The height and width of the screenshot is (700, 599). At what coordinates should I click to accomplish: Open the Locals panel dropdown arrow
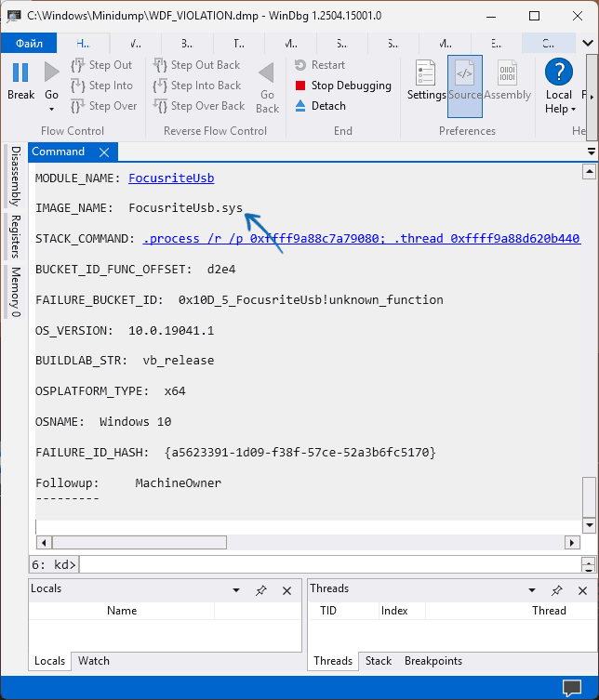pos(236,590)
